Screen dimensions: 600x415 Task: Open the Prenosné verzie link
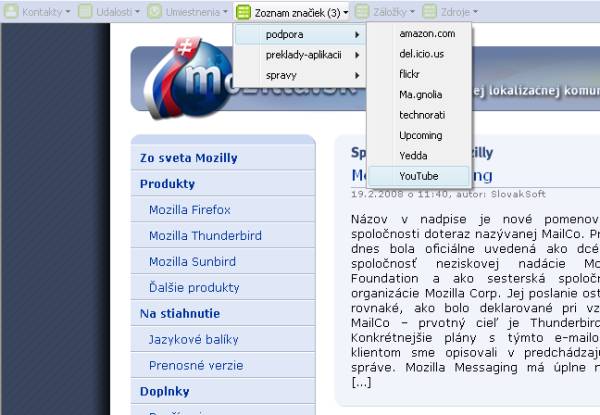[x=196, y=366]
